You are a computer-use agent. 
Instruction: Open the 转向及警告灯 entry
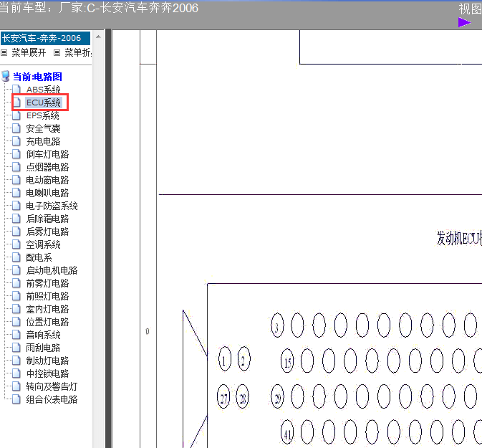click(x=52, y=387)
